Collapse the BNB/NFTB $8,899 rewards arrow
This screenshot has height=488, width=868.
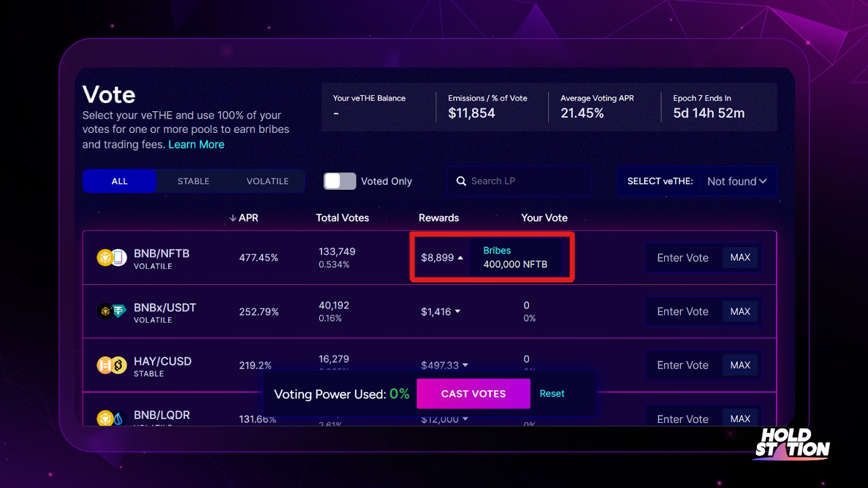(x=461, y=258)
